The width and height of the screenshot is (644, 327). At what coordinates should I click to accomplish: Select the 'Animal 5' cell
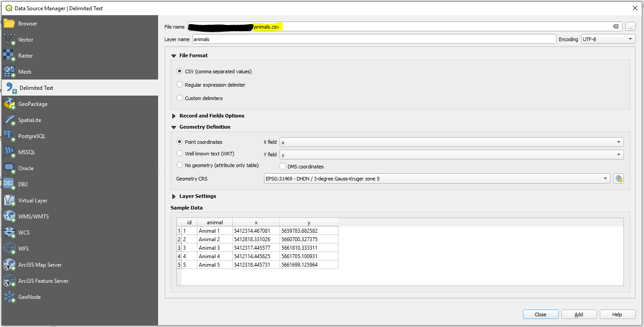215,265
